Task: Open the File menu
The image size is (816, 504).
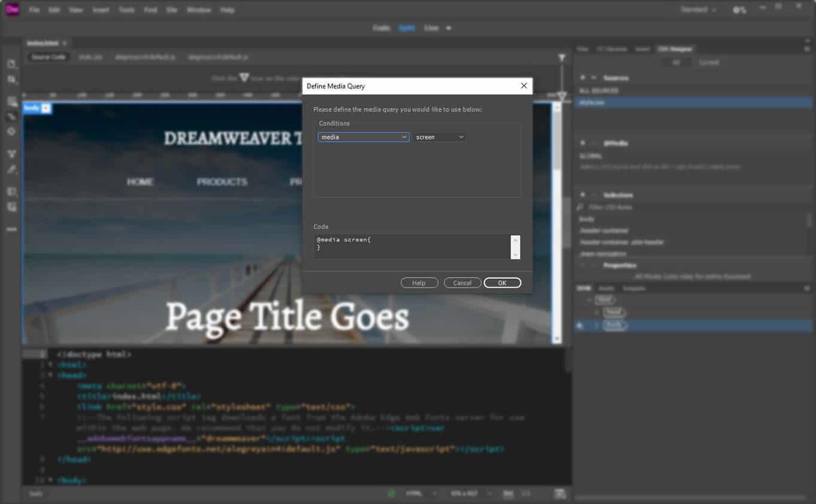Action: (x=34, y=10)
